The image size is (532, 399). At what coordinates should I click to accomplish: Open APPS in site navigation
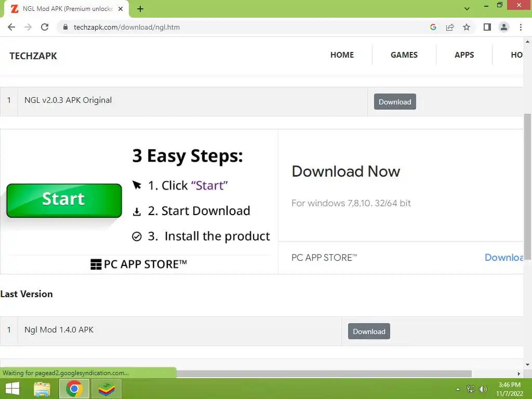pos(464,55)
